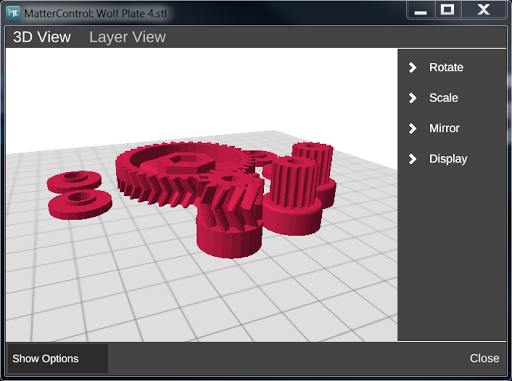The image size is (512, 381).
Task: Switch to the 3D View tab
Action: (x=42, y=37)
